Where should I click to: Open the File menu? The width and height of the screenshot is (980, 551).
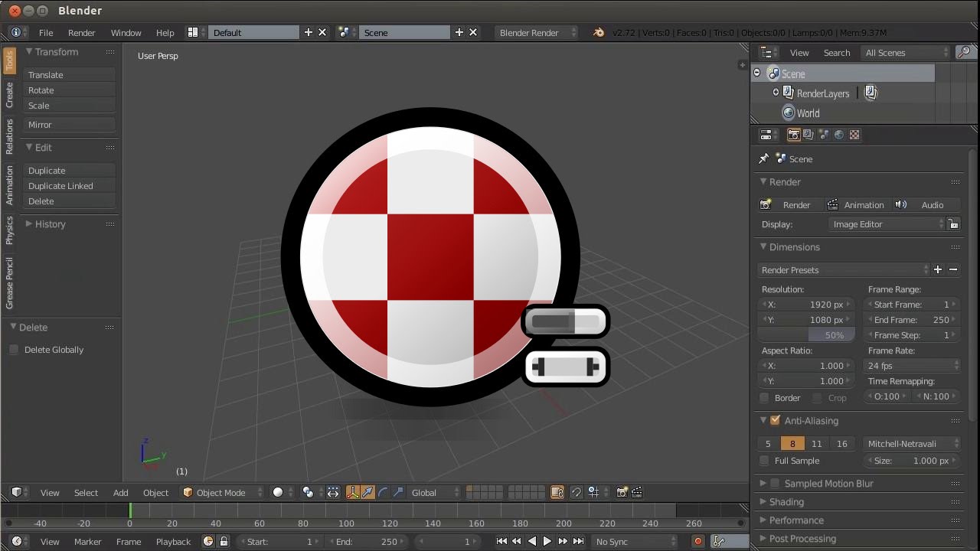coord(46,32)
